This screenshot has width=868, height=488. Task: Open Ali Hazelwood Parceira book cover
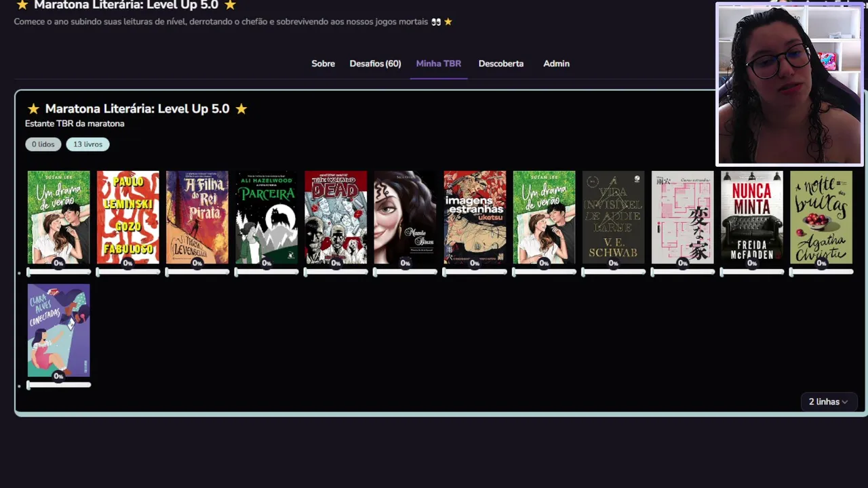click(267, 217)
